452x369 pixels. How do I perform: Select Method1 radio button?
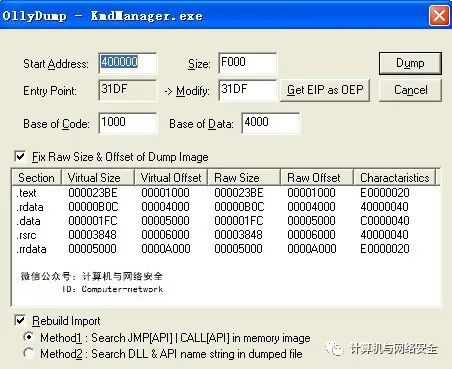point(29,337)
